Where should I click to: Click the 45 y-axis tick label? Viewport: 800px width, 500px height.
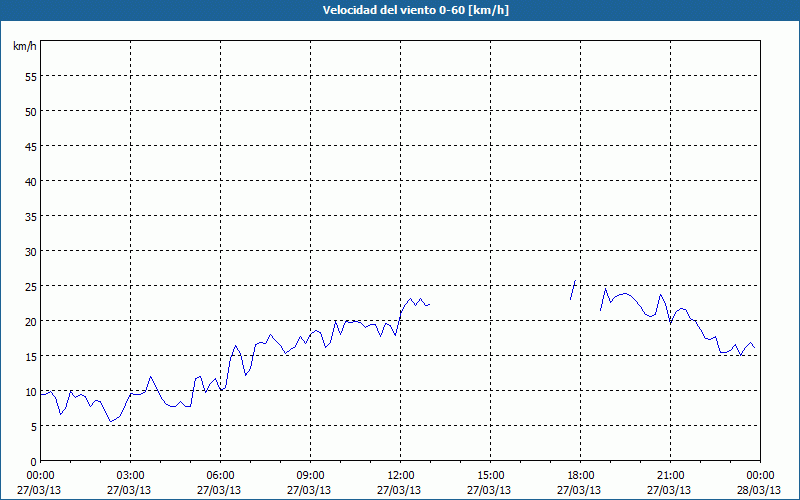pyautogui.click(x=31, y=146)
